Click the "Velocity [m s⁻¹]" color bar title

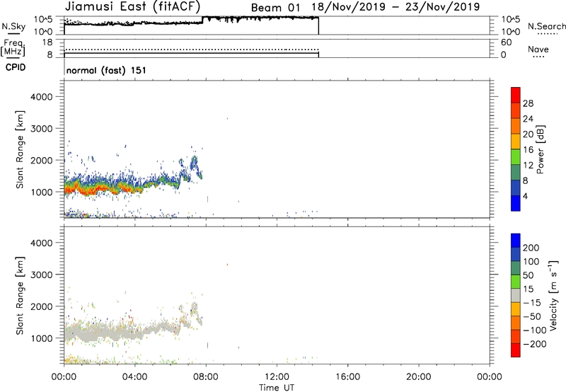[x=553, y=295]
